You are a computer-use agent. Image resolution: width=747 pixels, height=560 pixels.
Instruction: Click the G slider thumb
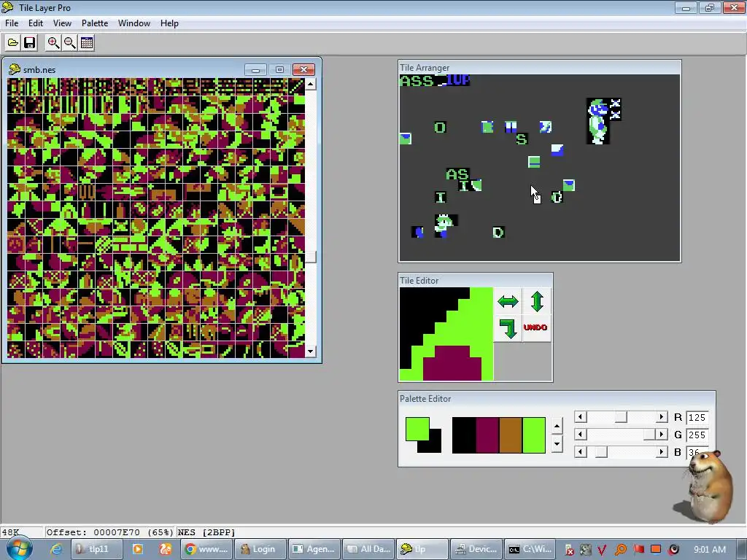pos(649,435)
